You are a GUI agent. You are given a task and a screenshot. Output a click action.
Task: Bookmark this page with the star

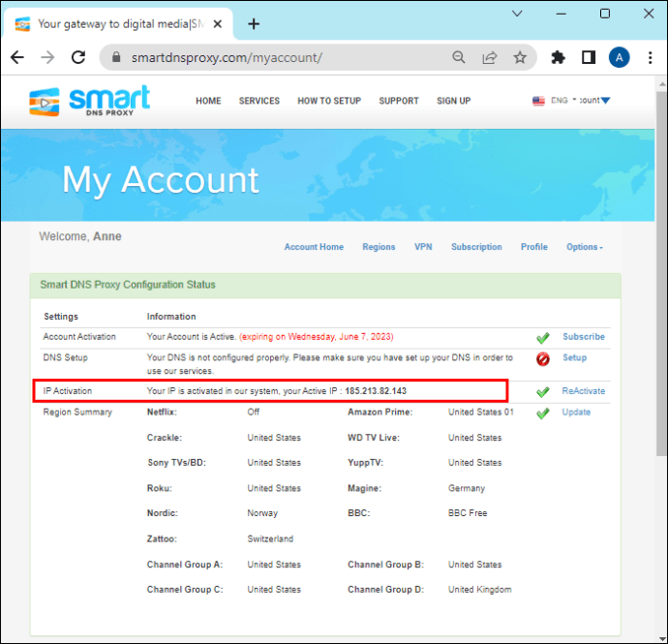click(520, 57)
